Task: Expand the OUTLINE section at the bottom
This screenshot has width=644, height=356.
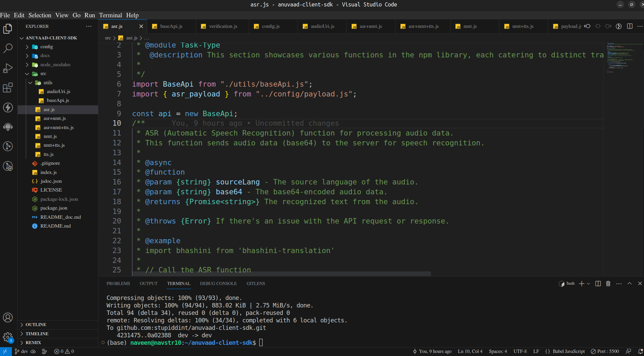Action: [x=35, y=324]
